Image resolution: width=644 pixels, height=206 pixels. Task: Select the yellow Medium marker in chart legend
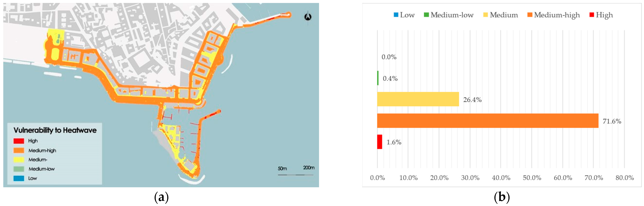coord(485,15)
